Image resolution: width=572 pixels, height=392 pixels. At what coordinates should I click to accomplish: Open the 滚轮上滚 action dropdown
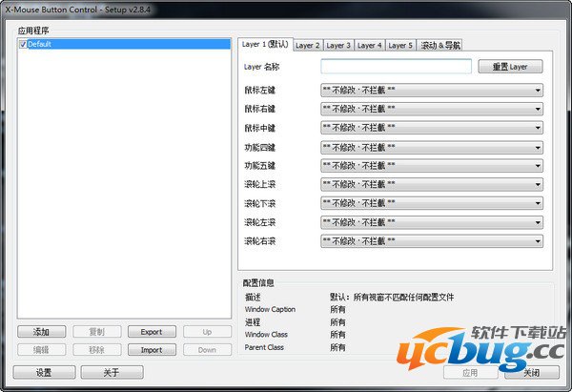click(x=432, y=184)
